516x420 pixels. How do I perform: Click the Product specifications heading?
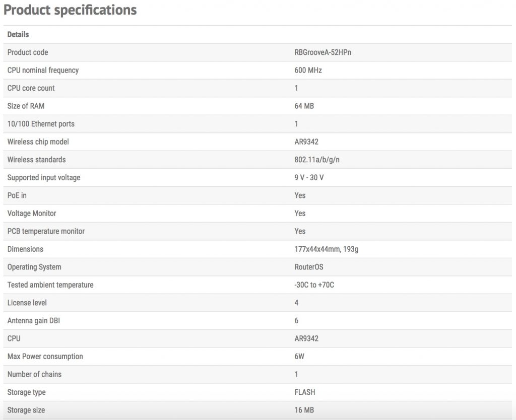coord(70,10)
